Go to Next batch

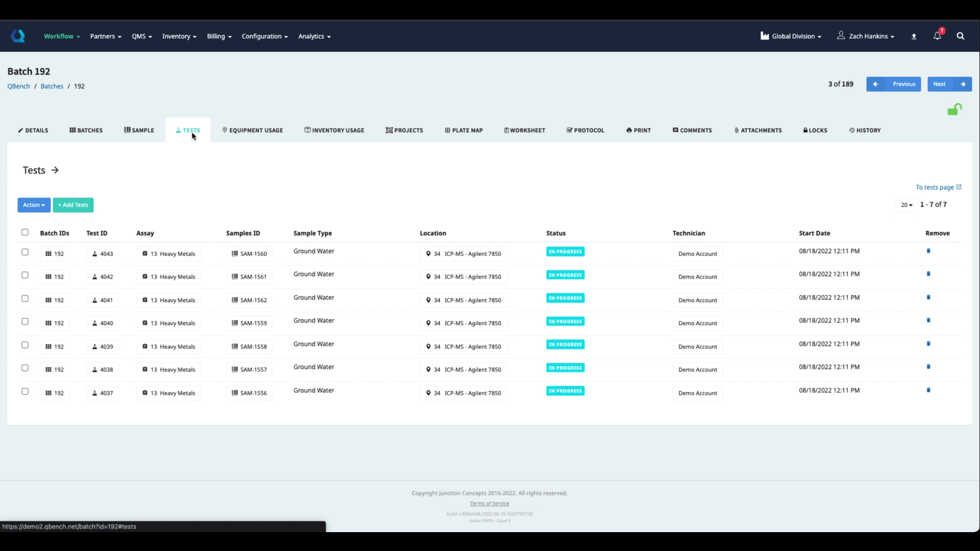click(949, 84)
